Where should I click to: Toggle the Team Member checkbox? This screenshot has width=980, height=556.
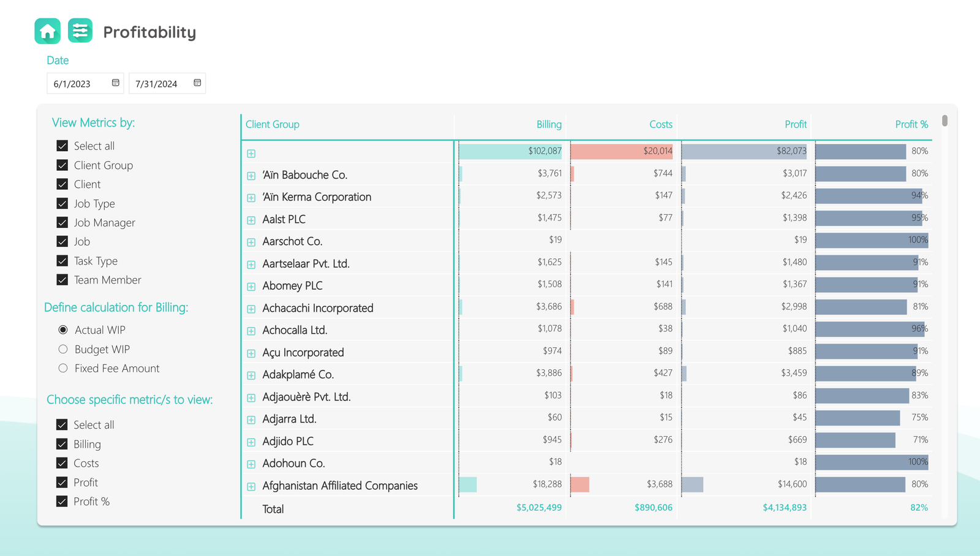click(x=62, y=280)
